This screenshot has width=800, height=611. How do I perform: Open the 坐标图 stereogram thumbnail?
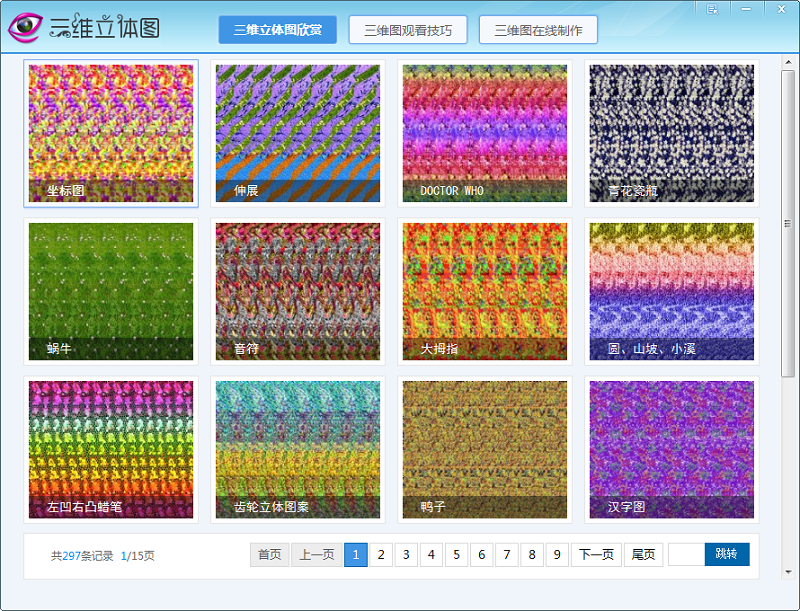110,133
